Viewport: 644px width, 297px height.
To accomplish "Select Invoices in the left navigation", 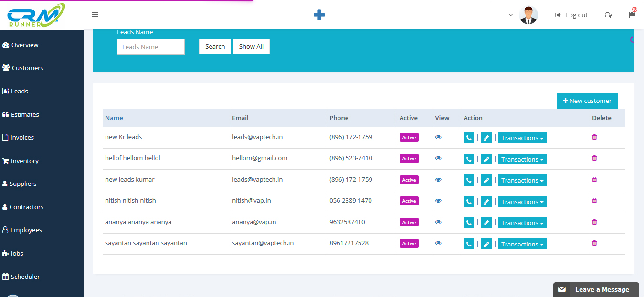I will [21, 137].
